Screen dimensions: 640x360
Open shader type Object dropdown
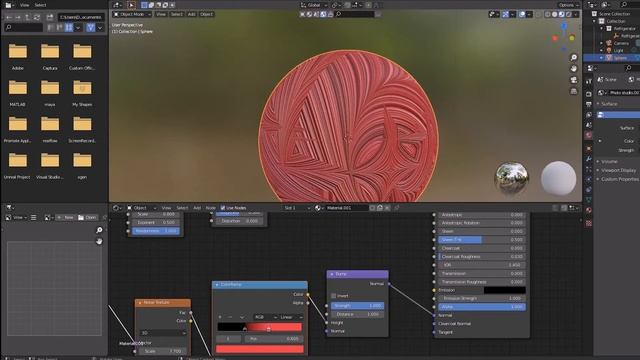click(x=142, y=208)
